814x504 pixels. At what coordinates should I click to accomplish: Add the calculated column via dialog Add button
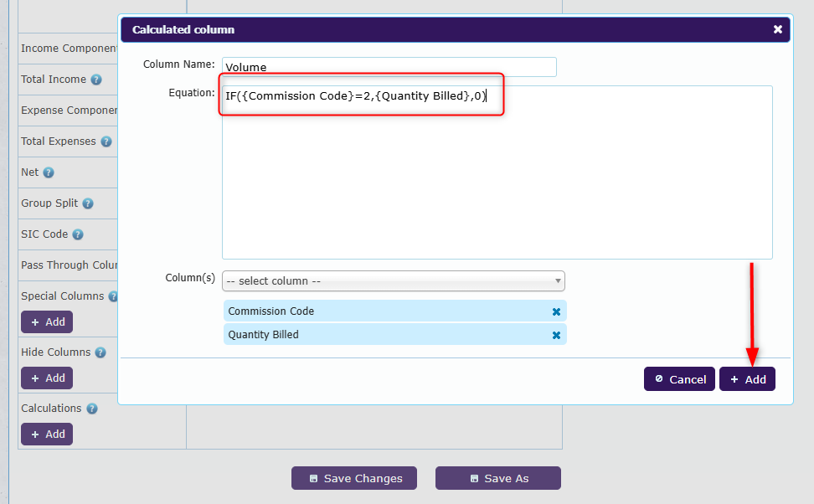[747, 379]
